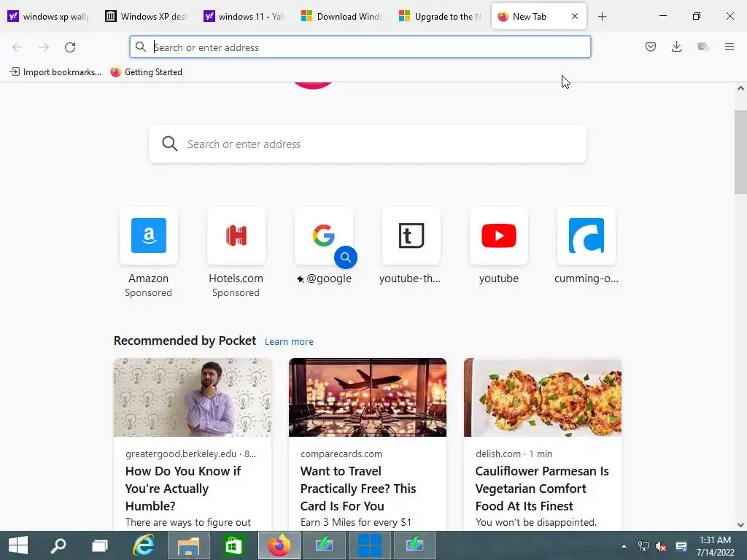Open File Explorer from taskbar

189,545
